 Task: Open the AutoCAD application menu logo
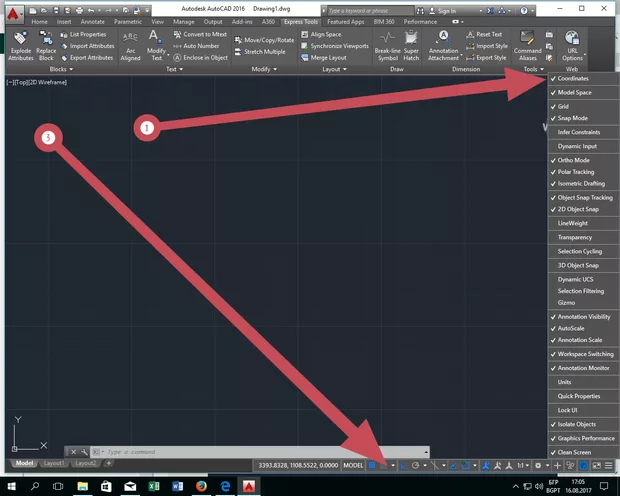(13, 14)
